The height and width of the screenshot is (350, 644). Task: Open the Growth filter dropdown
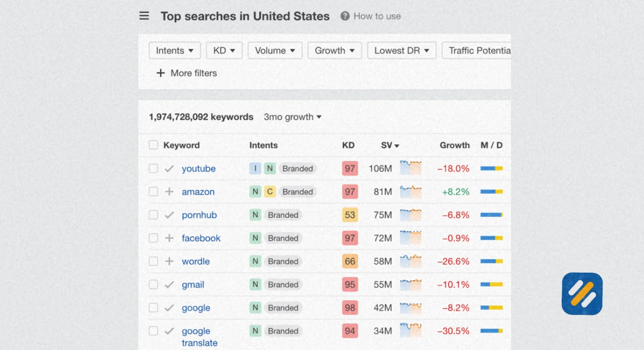coord(335,51)
